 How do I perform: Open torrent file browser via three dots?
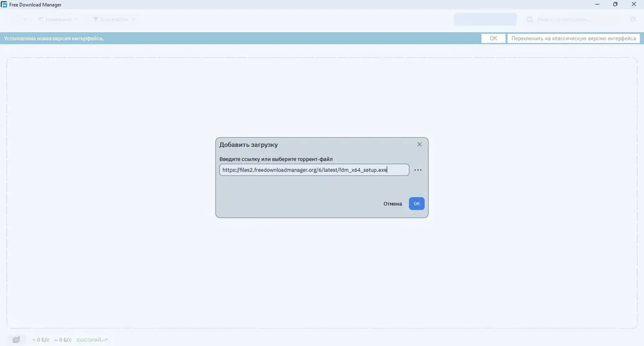tap(418, 170)
